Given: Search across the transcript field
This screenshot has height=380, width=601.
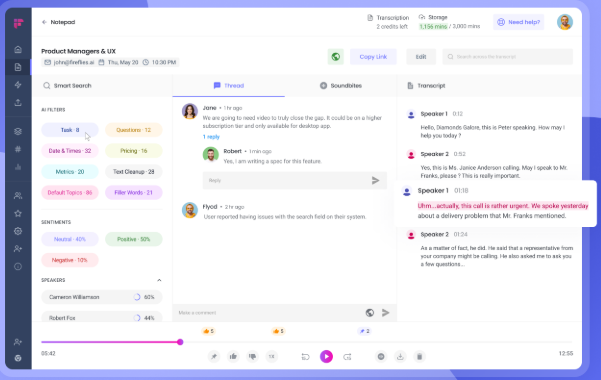Looking at the screenshot, I should point(507,57).
